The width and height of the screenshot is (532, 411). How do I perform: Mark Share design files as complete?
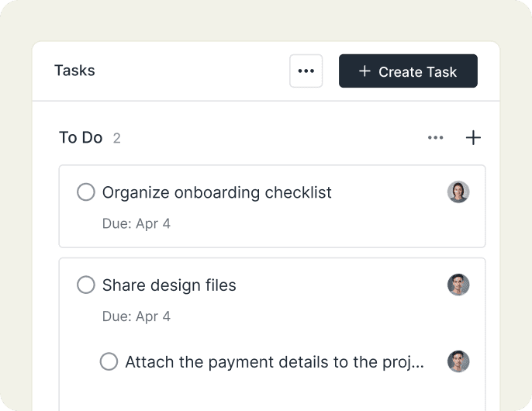86,285
